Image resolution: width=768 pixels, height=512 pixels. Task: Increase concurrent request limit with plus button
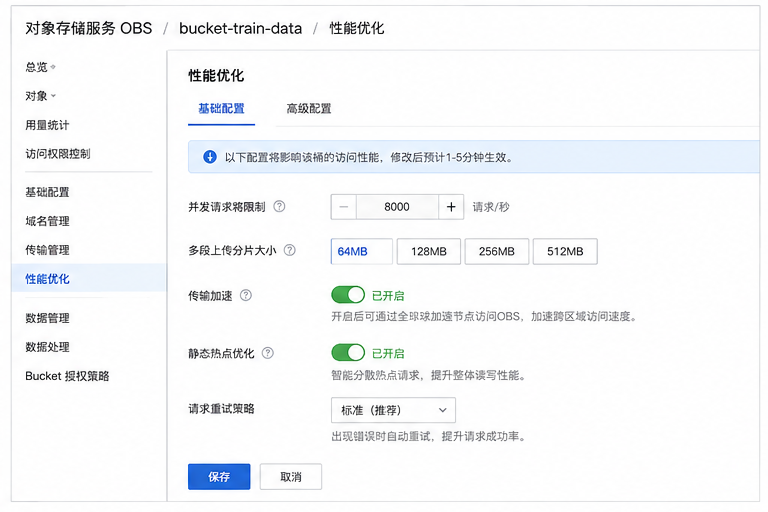[451, 207]
